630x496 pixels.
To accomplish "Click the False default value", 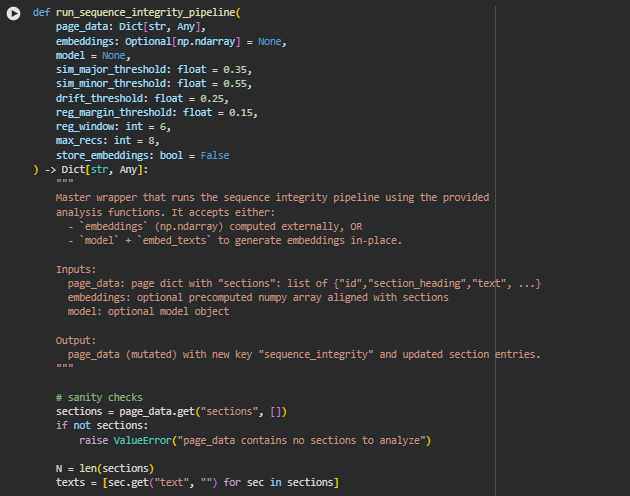I will 215,156.
